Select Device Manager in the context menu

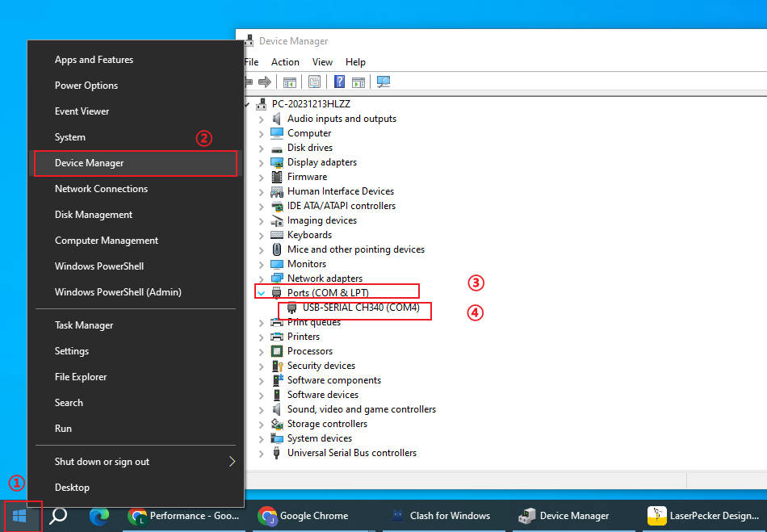(89, 163)
